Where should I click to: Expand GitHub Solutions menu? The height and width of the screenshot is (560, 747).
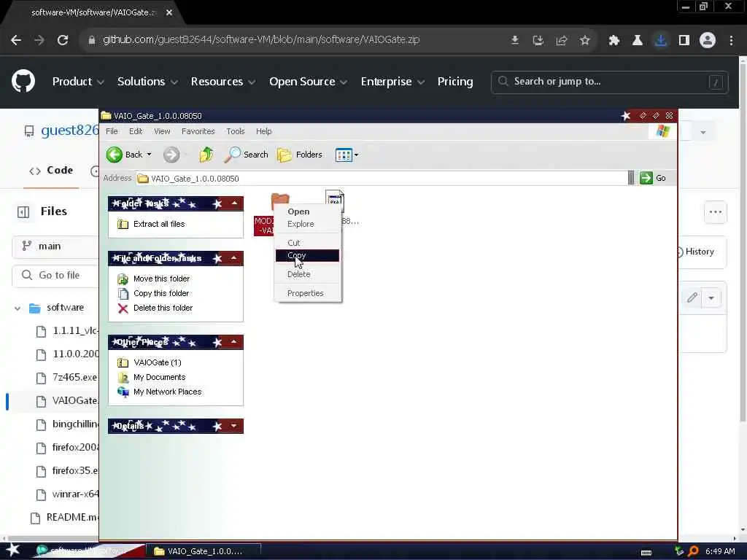coord(147,82)
